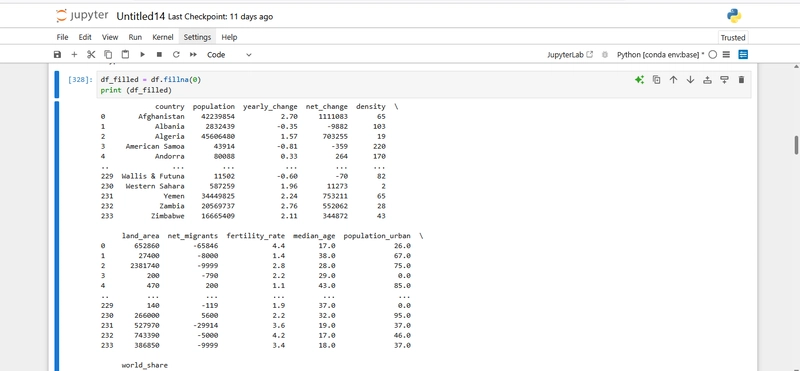Cut selected cell with the scissors icon
This screenshot has width=800, height=371.
(x=91, y=55)
